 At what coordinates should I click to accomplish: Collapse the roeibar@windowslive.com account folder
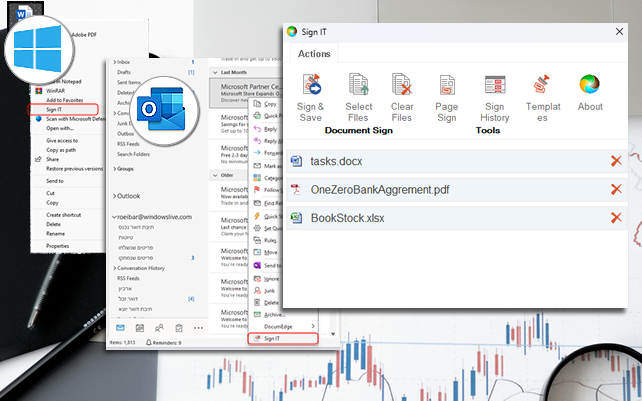tap(113, 214)
